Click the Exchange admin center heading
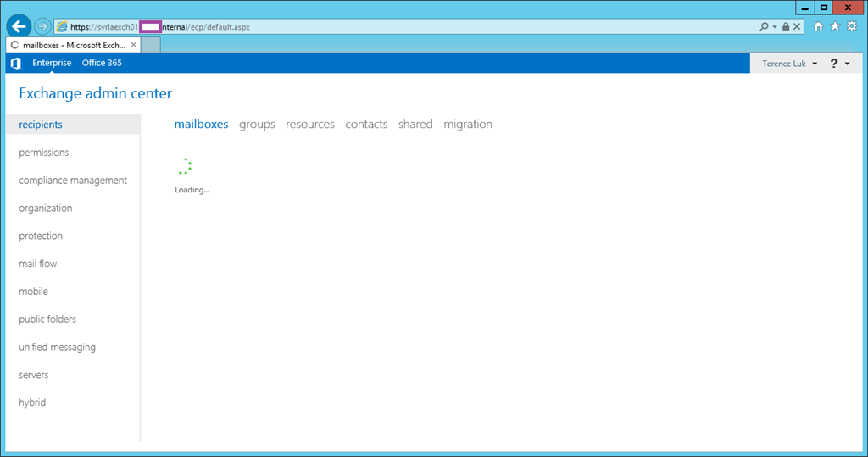This screenshot has width=868, height=457. tap(95, 93)
